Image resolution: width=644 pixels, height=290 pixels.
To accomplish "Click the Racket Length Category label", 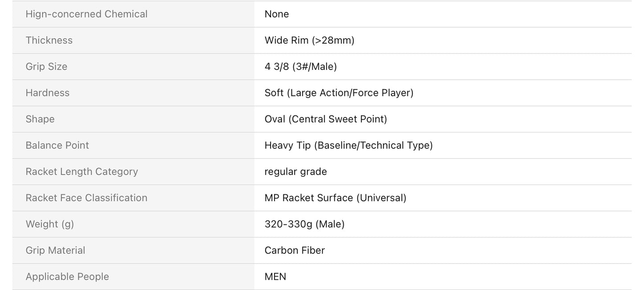I will tap(82, 172).
